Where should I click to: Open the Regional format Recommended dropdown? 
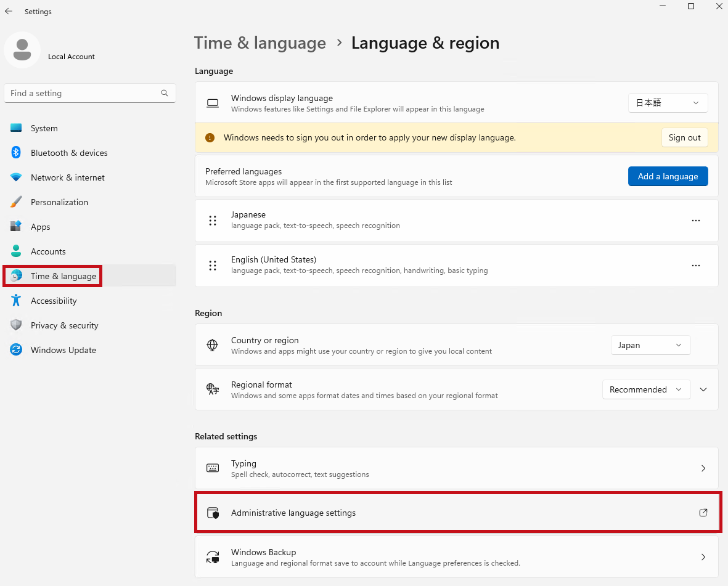646,389
